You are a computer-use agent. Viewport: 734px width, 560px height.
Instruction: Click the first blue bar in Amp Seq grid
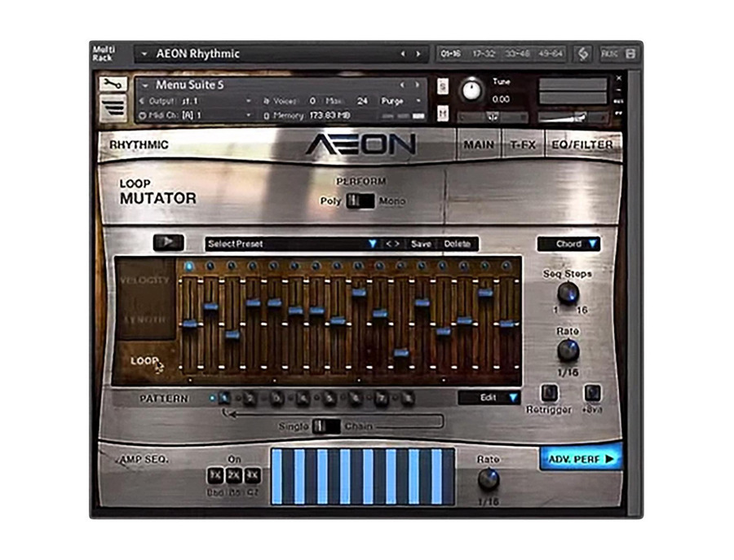click(x=276, y=477)
